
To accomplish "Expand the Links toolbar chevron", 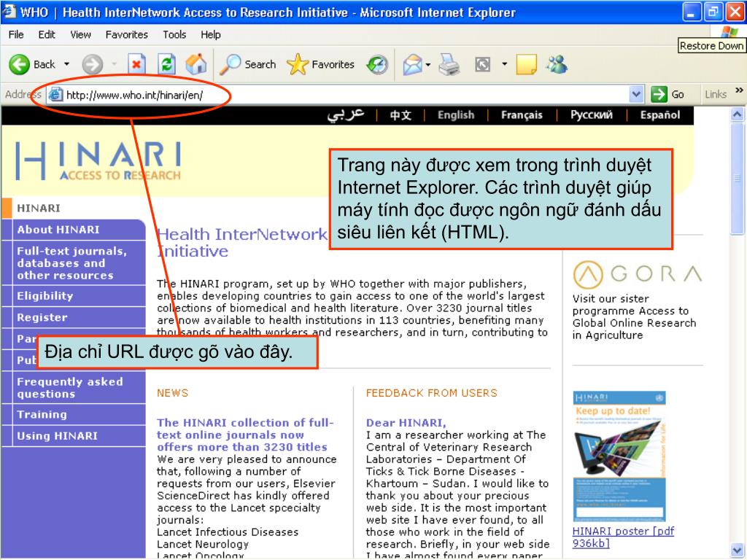I will (739, 90).
